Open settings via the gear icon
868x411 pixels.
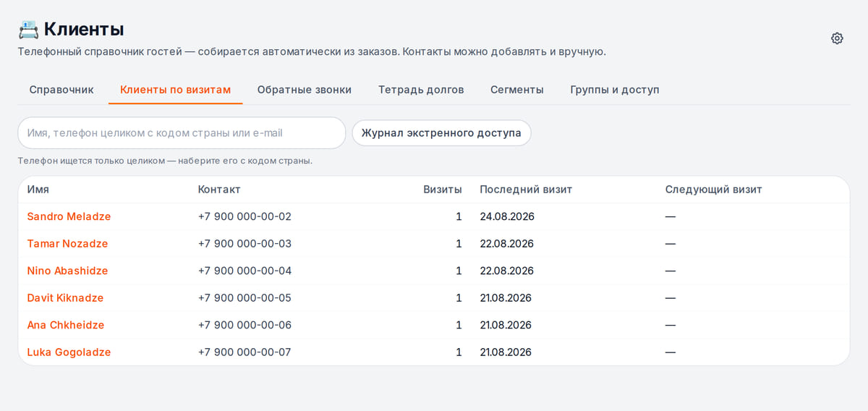click(x=837, y=38)
